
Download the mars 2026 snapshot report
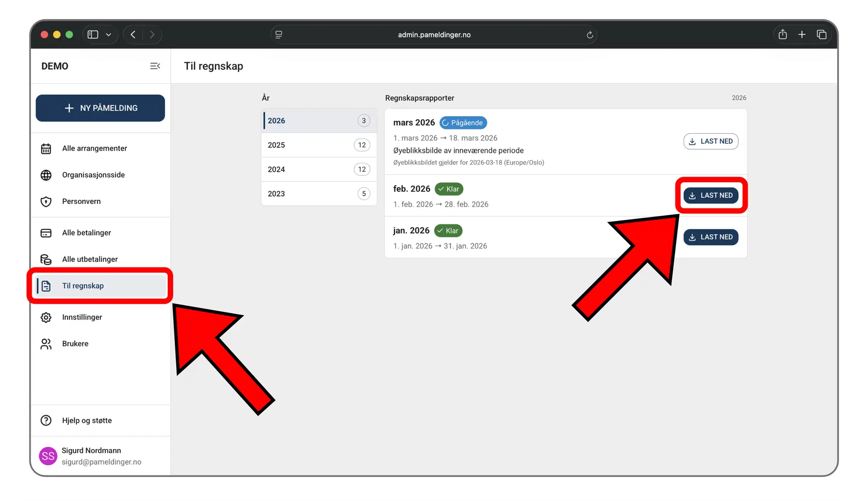(x=711, y=142)
